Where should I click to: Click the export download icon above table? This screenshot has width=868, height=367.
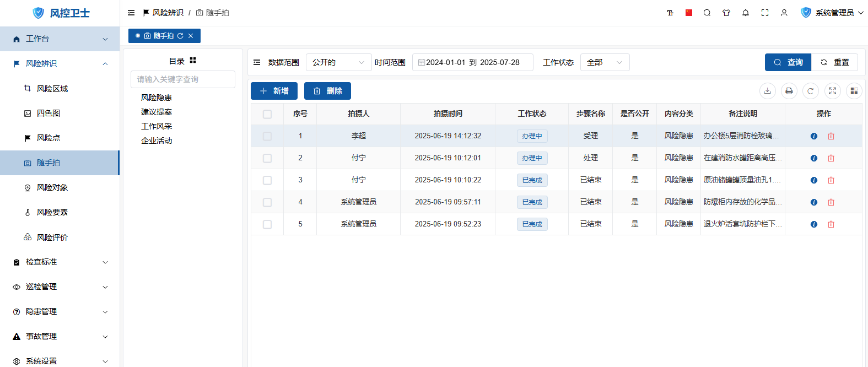click(767, 91)
